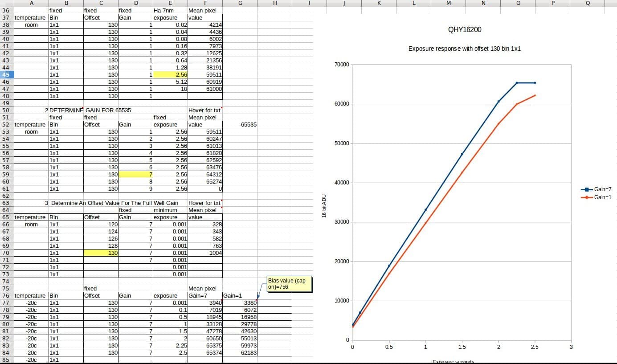Select row header 45
Screen dimensions: 617x364
(x=7, y=74)
